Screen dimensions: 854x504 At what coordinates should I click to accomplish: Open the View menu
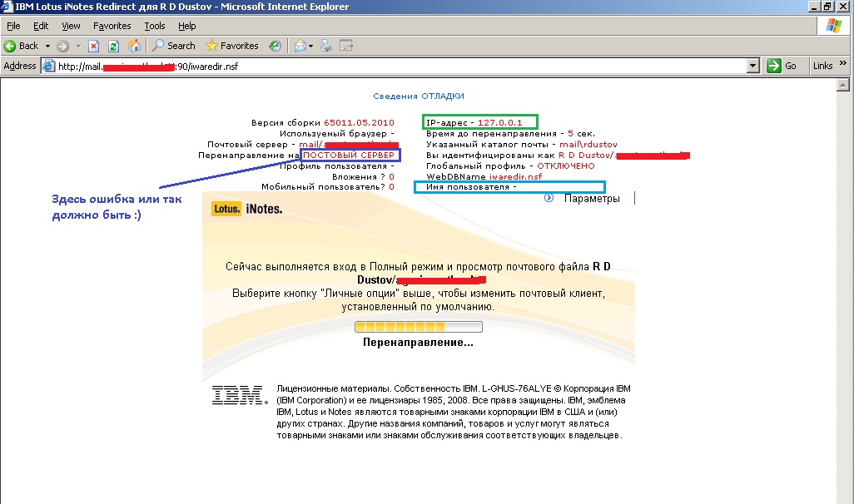(71, 26)
